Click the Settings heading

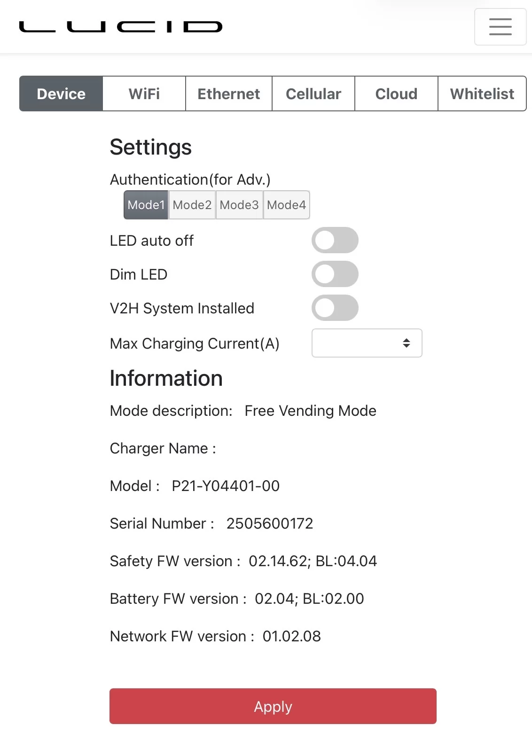click(151, 147)
